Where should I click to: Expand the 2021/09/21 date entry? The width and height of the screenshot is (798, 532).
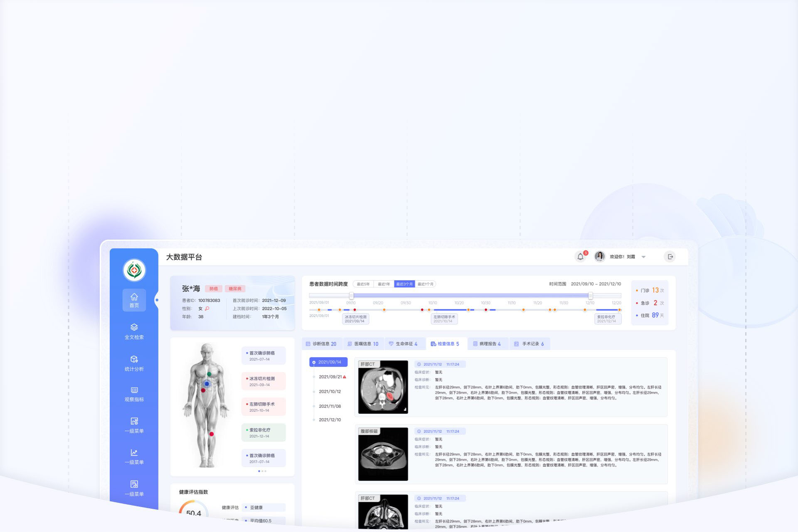(x=330, y=377)
